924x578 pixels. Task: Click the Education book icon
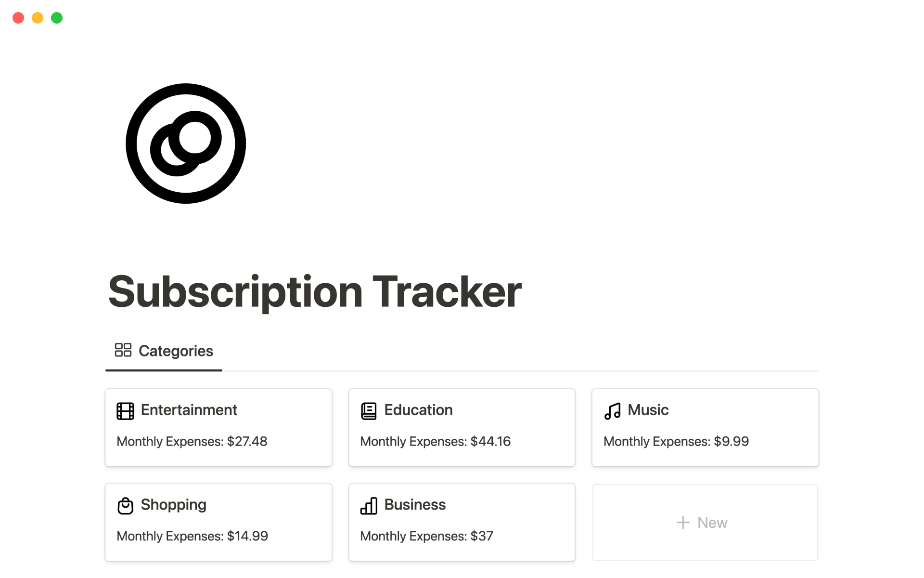369,411
